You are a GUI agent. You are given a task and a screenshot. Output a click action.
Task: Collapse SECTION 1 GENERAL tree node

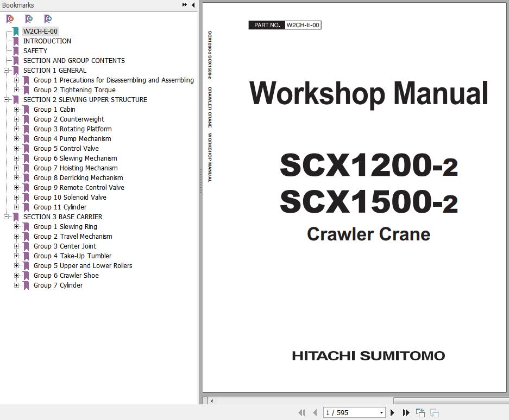coord(6,71)
